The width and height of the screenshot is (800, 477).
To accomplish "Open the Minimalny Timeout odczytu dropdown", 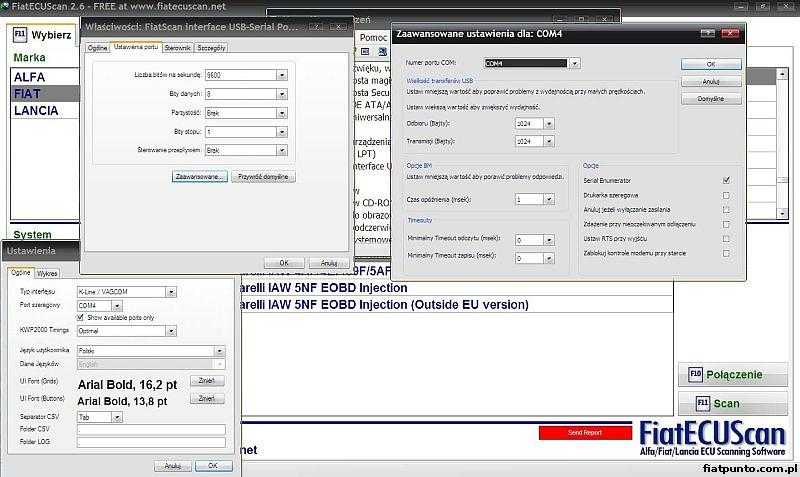I will (549, 240).
